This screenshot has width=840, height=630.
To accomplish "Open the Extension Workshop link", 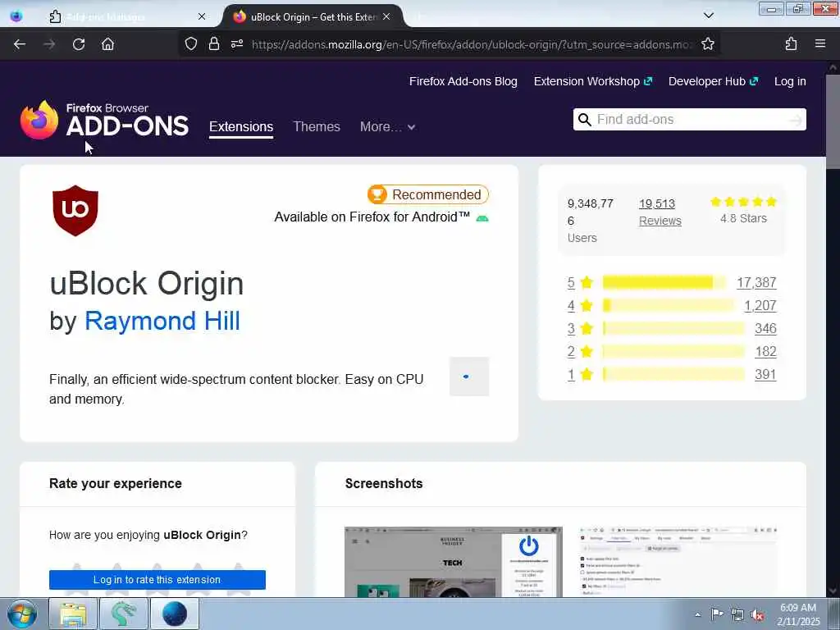I will (593, 81).
